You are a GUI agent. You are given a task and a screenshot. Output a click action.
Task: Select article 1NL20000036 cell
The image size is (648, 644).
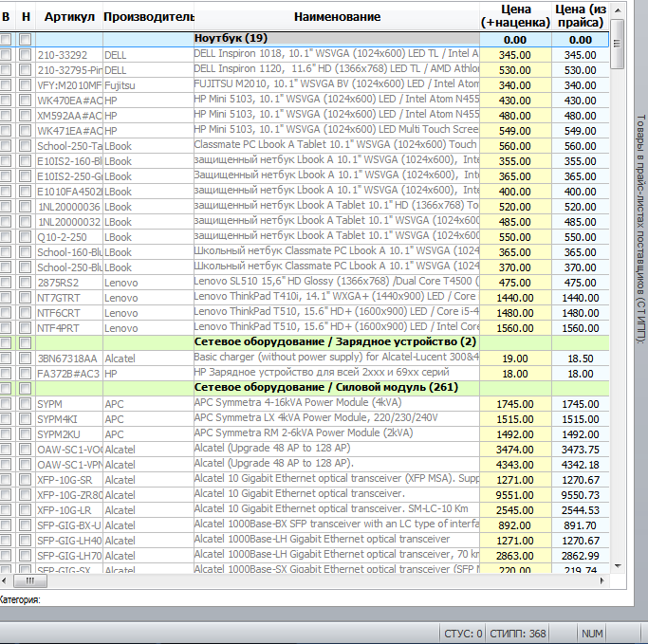[x=69, y=207]
